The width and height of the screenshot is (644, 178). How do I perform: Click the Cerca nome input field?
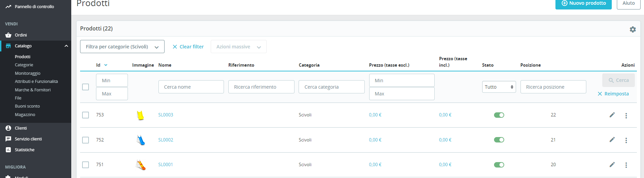(x=191, y=87)
